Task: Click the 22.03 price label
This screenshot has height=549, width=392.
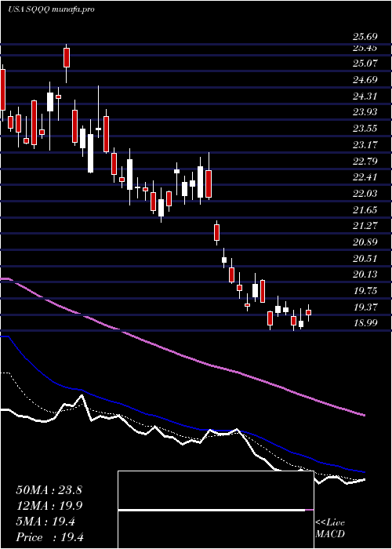Action: pyautogui.click(x=365, y=194)
